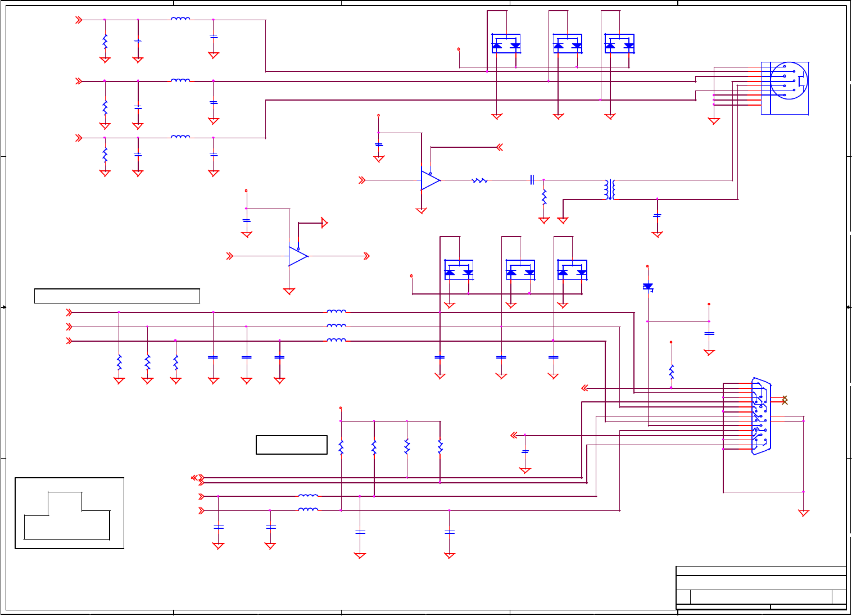Click the title block in the bottom-right corner
The image size is (852, 616).
click(761, 588)
